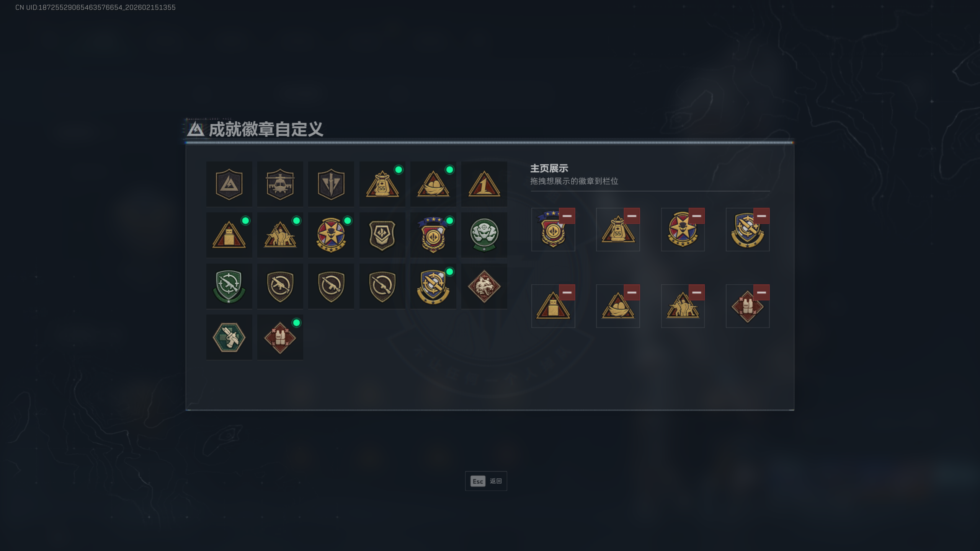Select the USB drive triangle badge in grid

pos(229,235)
